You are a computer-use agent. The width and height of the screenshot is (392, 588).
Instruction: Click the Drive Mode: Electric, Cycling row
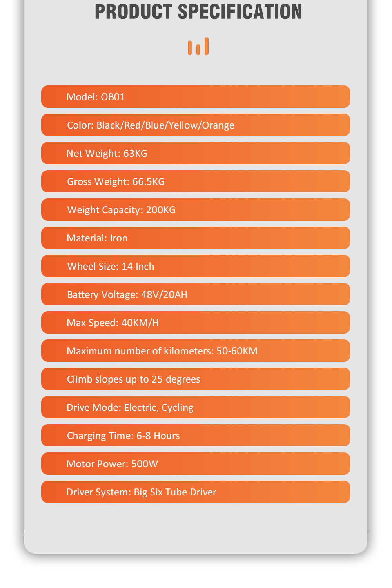click(x=196, y=407)
